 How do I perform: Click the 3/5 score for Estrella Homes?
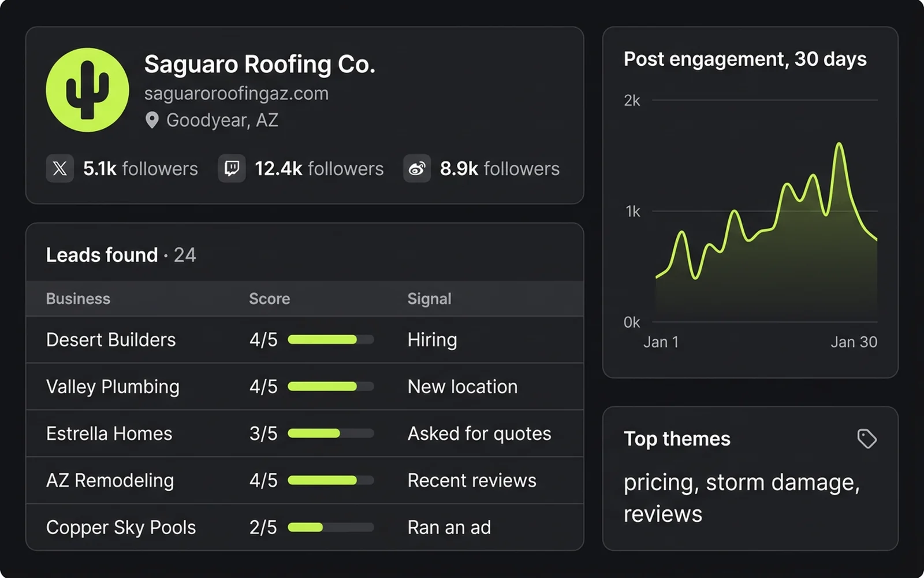(x=263, y=433)
